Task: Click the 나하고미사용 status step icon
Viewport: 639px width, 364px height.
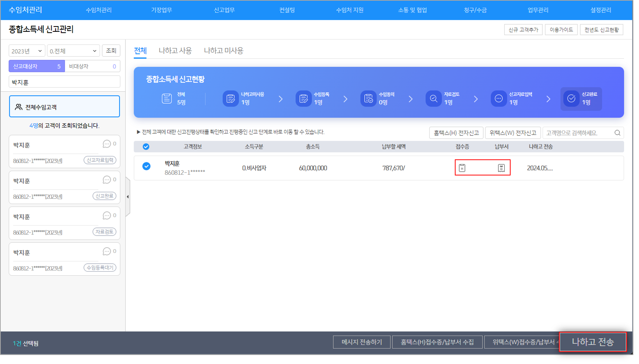Action: click(x=231, y=98)
